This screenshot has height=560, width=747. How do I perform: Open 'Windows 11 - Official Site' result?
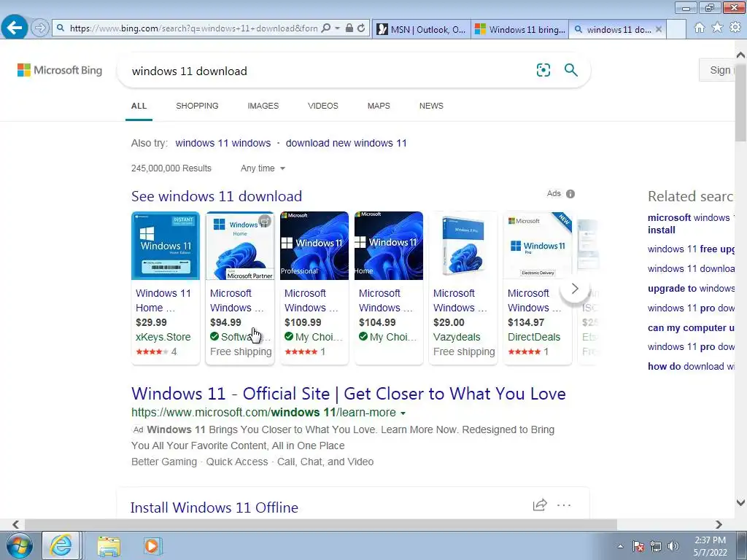click(x=348, y=393)
